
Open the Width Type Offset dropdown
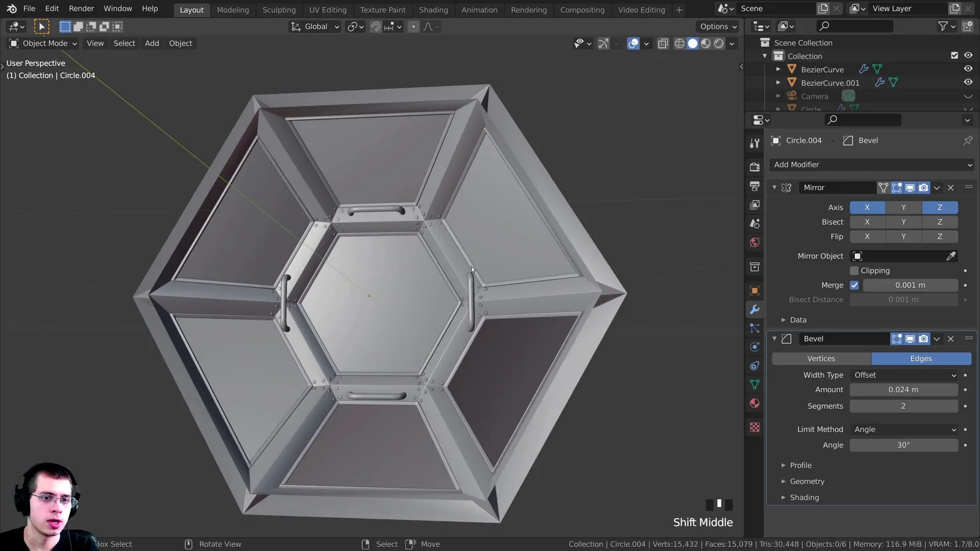pos(903,375)
